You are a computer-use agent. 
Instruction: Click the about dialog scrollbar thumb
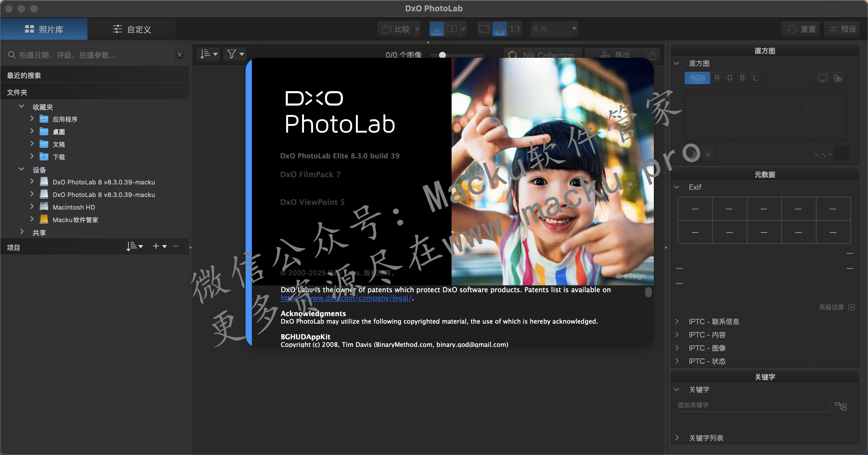(x=648, y=292)
